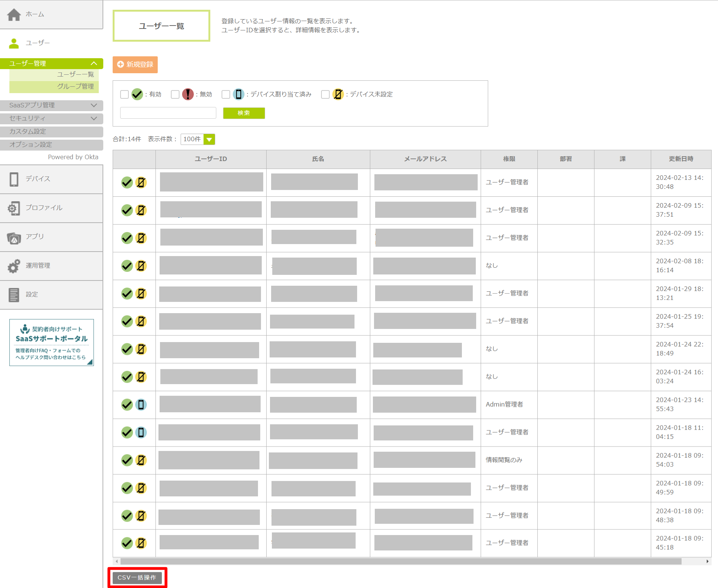This screenshot has height=588, width=718.
Task: Click the Home house icon
Action: (14, 15)
